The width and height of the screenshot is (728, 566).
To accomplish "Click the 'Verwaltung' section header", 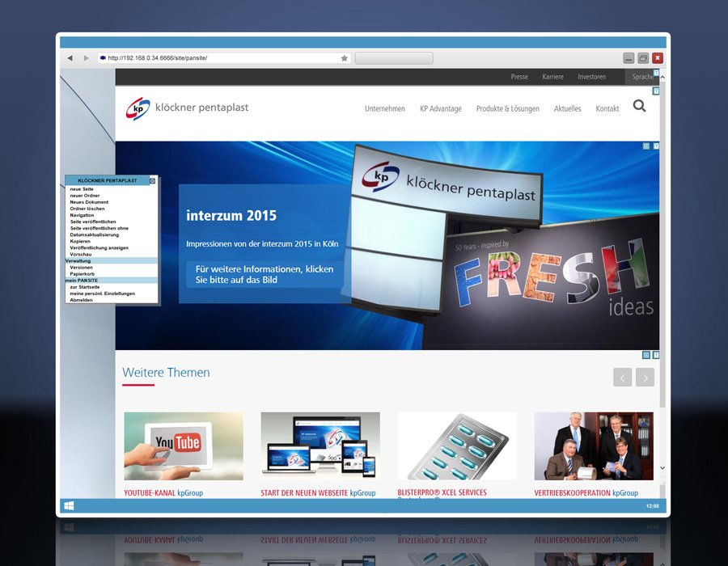I will (112, 260).
